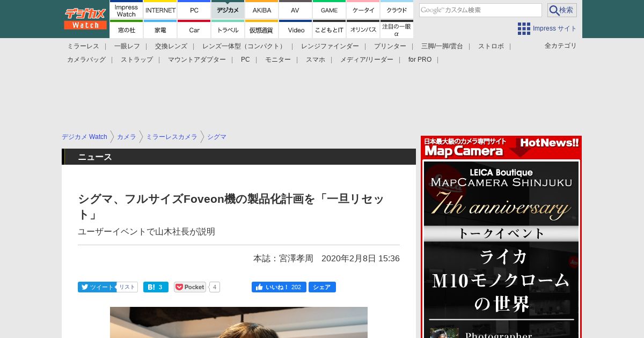This screenshot has width=644, height=338.
Task: Go to PC category link in subnav
Action: [x=245, y=60]
